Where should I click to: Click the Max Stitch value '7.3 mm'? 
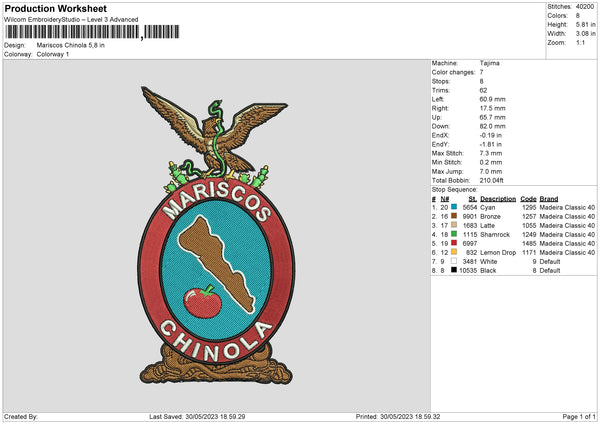tap(491, 153)
